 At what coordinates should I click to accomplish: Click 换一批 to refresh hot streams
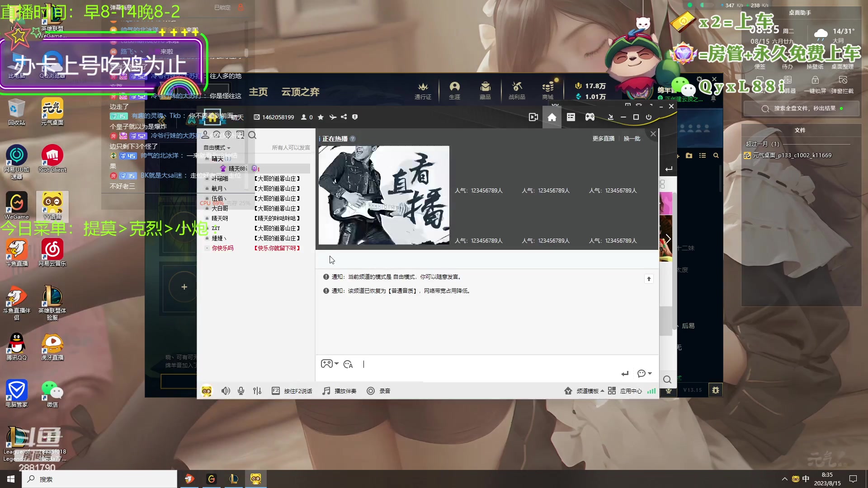click(x=632, y=139)
